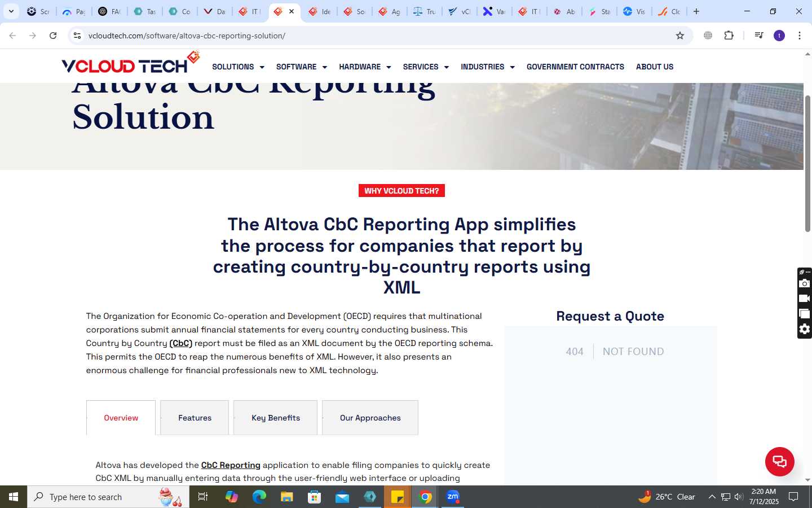This screenshot has height=508, width=812.
Task: Open the browser extensions puzzle icon
Action: click(x=729, y=36)
